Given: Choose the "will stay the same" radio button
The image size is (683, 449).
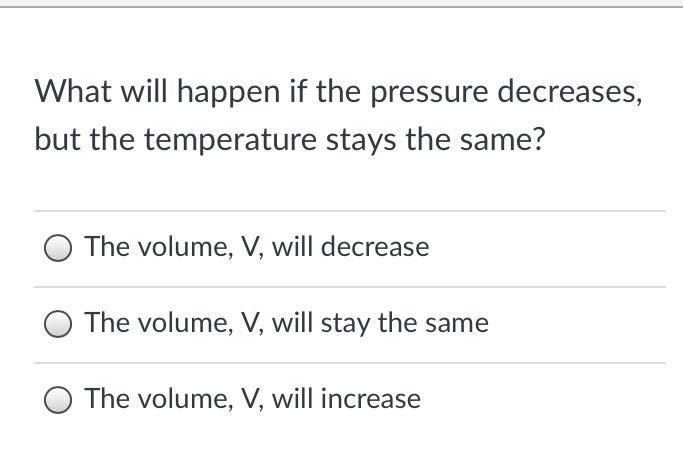Looking at the screenshot, I should (x=59, y=324).
